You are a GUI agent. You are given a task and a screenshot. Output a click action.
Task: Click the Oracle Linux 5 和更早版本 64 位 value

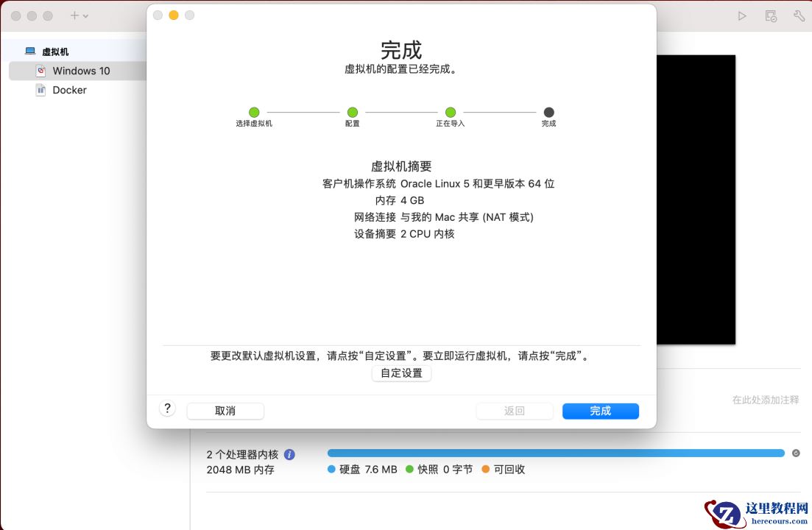[x=478, y=184]
